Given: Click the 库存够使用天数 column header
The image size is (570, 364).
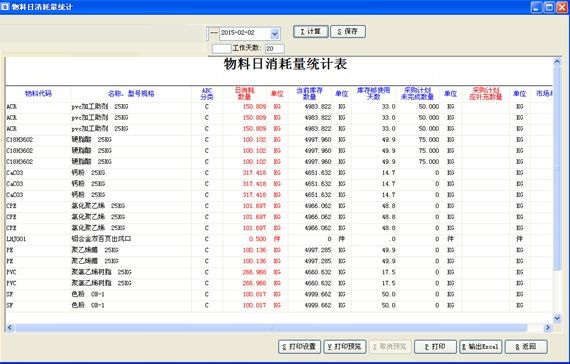Looking at the screenshot, I should (x=374, y=93).
